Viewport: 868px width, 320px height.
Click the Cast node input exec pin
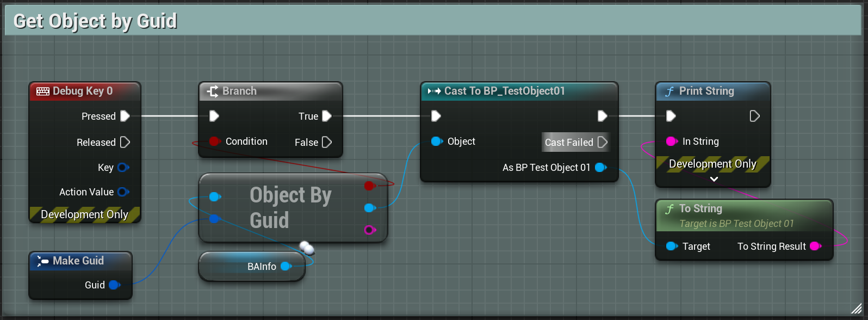pyautogui.click(x=436, y=116)
